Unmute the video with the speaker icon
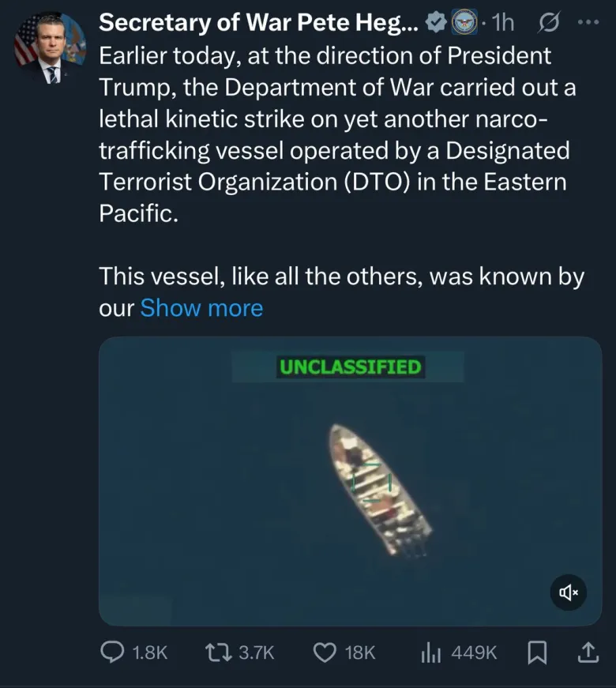The image size is (616, 688). 569,592
